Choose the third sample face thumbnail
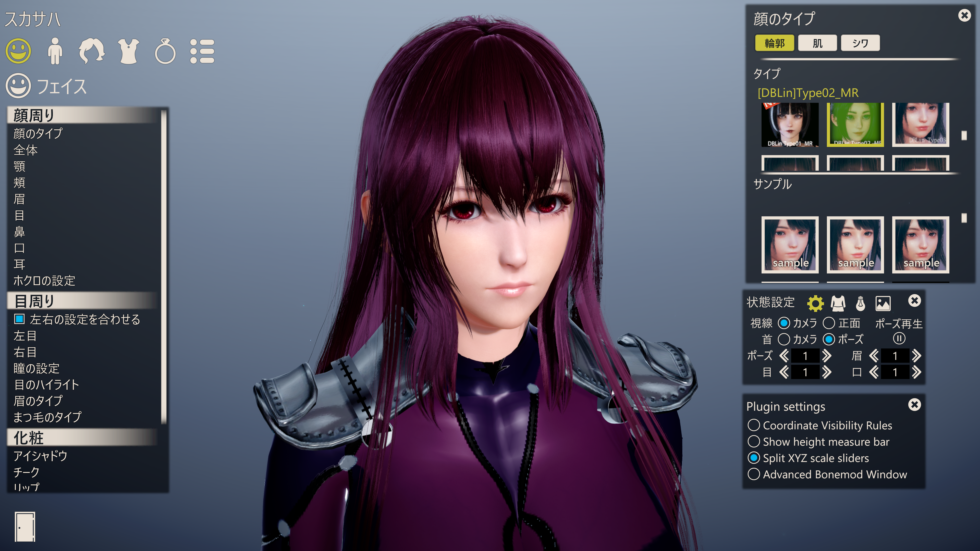The image size is (980, 551). click(921, 245)
